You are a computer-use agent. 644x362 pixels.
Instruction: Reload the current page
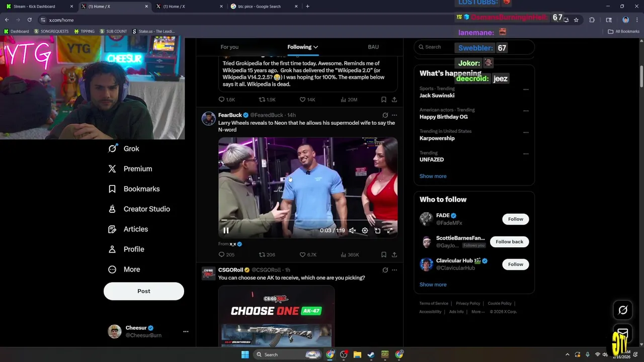tap(29, 20)
